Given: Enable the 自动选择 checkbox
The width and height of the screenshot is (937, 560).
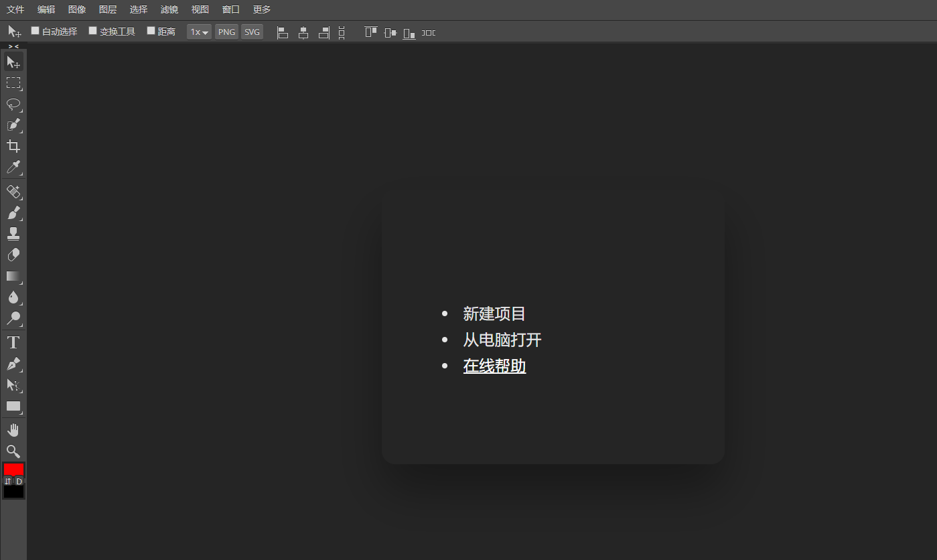Looking at the screenshot, I should [x=35, y=30].
